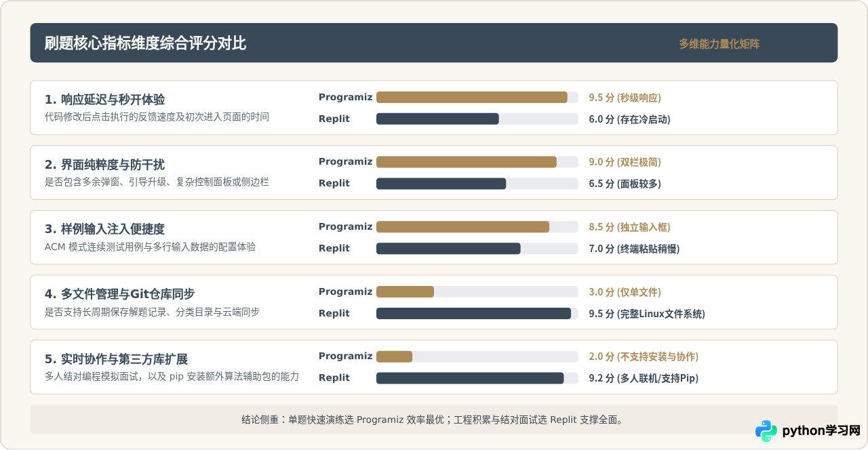Click score text 9.2 分 (多人联机/支持Pip)
The width and height of the screenshot is (868, 450).
point(644,378)
